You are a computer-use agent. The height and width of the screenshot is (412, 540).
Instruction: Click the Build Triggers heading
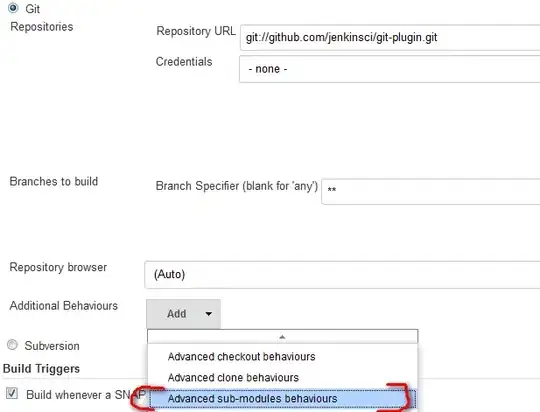(x=41, y=369)
